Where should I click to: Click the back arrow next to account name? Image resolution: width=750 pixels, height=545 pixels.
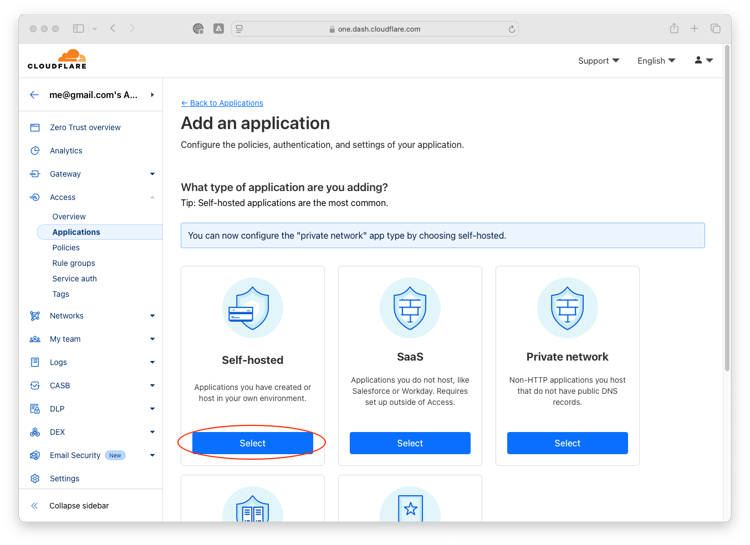click(34, 95)
